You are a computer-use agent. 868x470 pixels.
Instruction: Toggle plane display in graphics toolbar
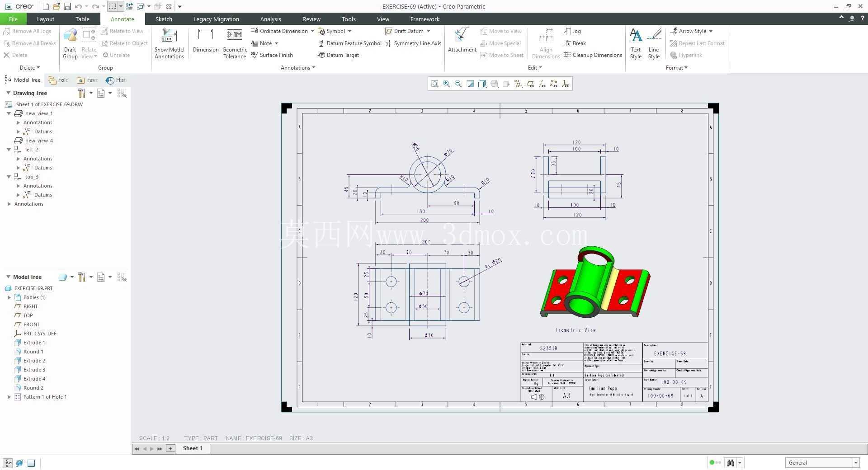pos(530,84)
